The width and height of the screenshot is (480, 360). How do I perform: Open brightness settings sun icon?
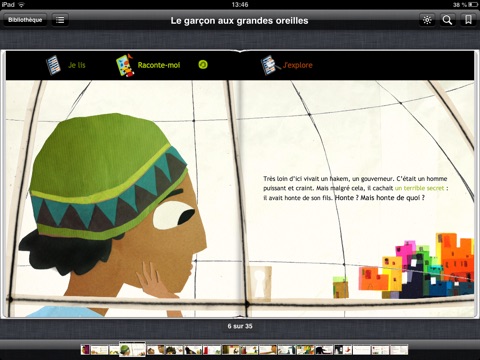point(427,20)
